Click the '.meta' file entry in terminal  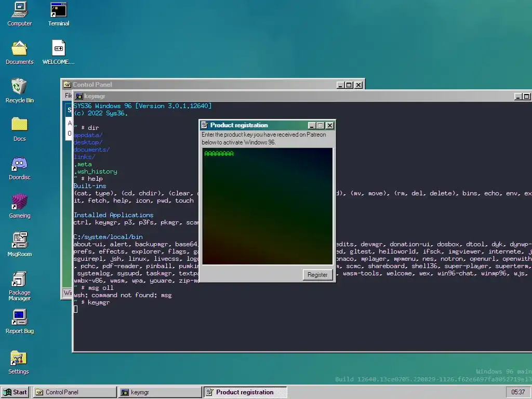coord(83,164)
